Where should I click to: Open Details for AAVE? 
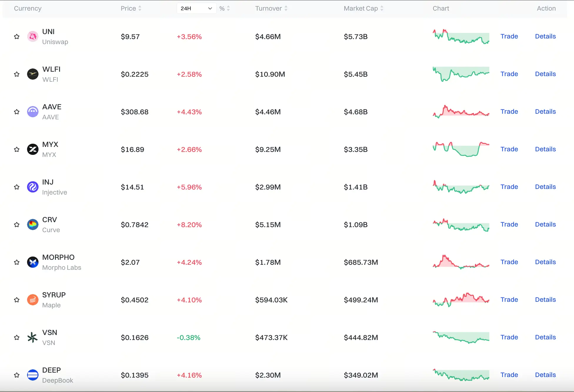click(545, 112)
